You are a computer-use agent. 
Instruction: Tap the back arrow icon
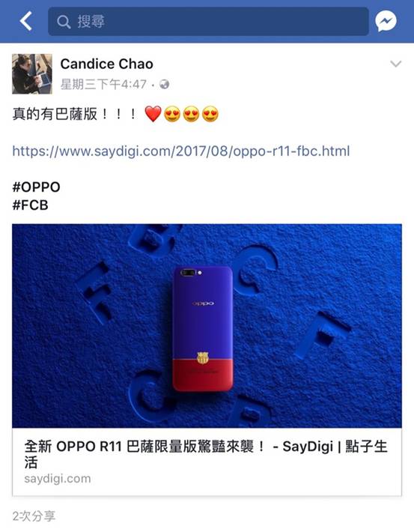tap(26, 21)
